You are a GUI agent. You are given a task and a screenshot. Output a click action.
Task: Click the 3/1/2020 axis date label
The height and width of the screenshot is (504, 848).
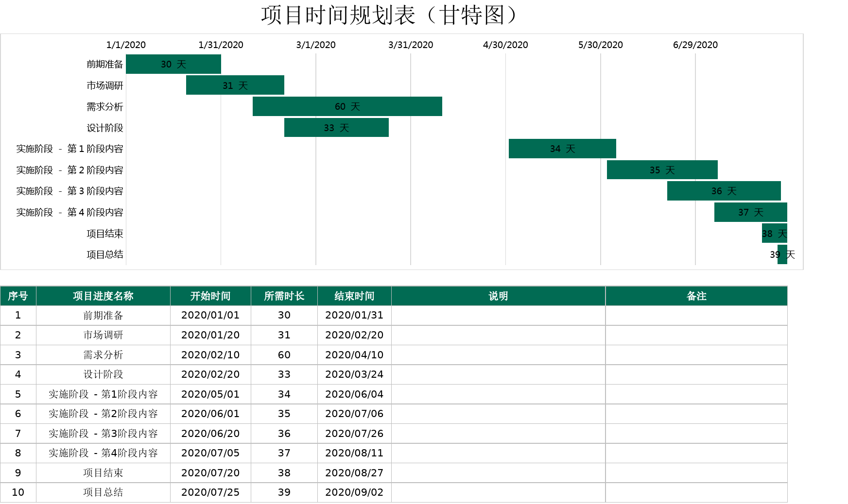click(316, 45)
